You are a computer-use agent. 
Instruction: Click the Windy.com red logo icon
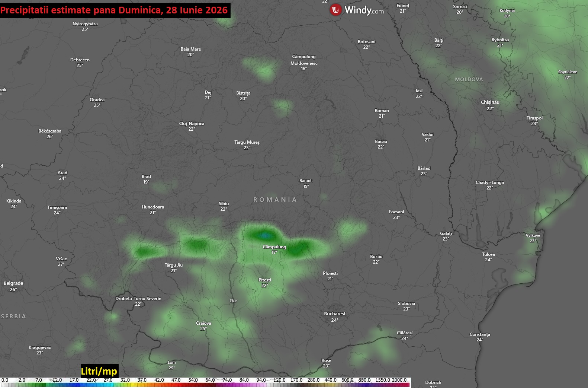(x=335, y=10)
